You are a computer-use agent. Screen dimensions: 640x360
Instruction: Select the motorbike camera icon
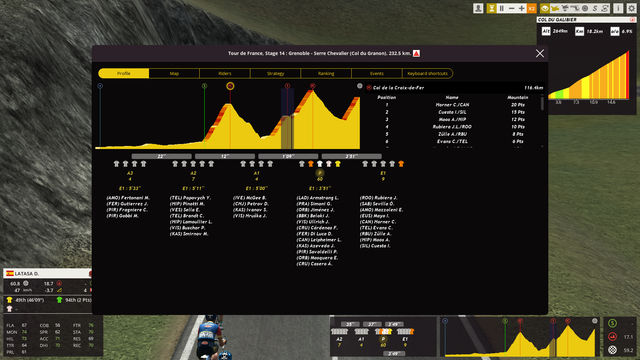pos(555,8)
